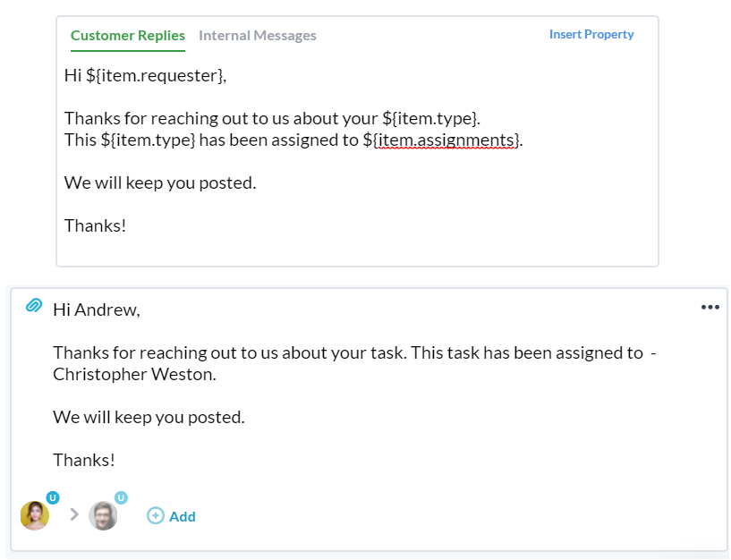Viewport: 731px width, 560px height.
Task: Click the chevron arrow between avatars
Action: [73, 514]
